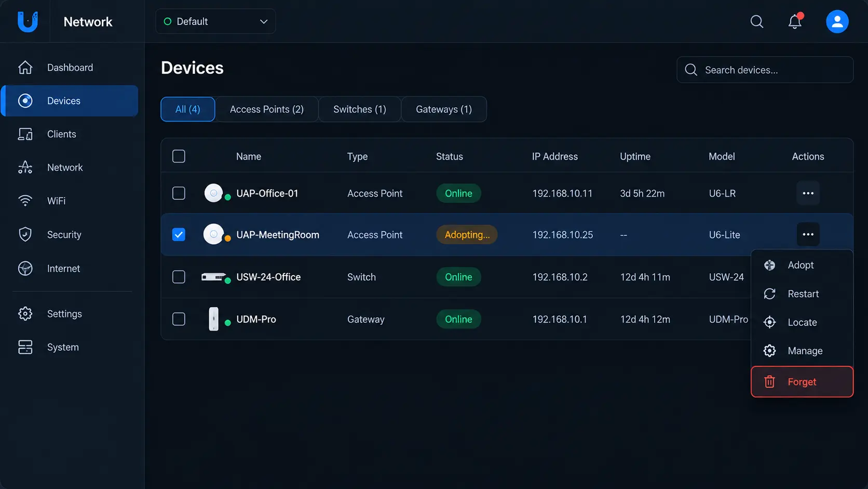Viewport: 868px width, 489px height.
Task: Click the Clients sidebar icon
Action: pos(25,134)
